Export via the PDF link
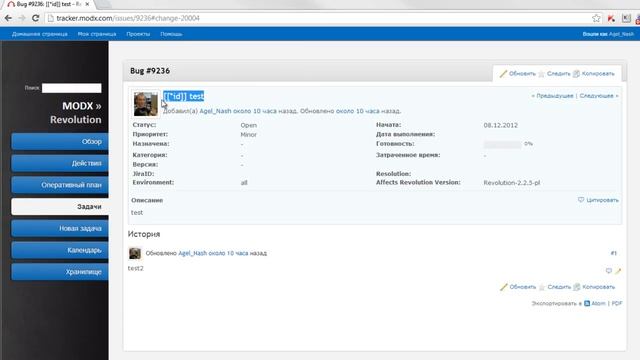The height and width of the screenshot is (360, 640). 617,303
